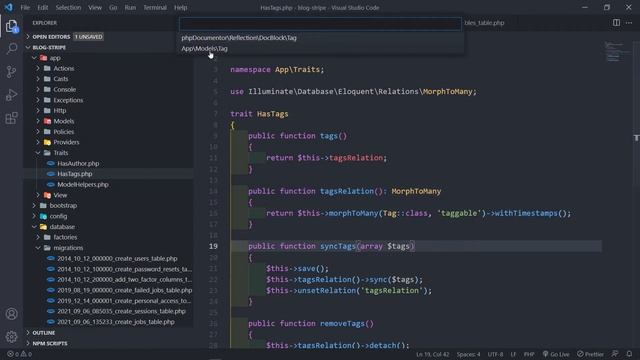Open the Selection menu
This screenshot has width=640, height=360.
pos(68,7)
